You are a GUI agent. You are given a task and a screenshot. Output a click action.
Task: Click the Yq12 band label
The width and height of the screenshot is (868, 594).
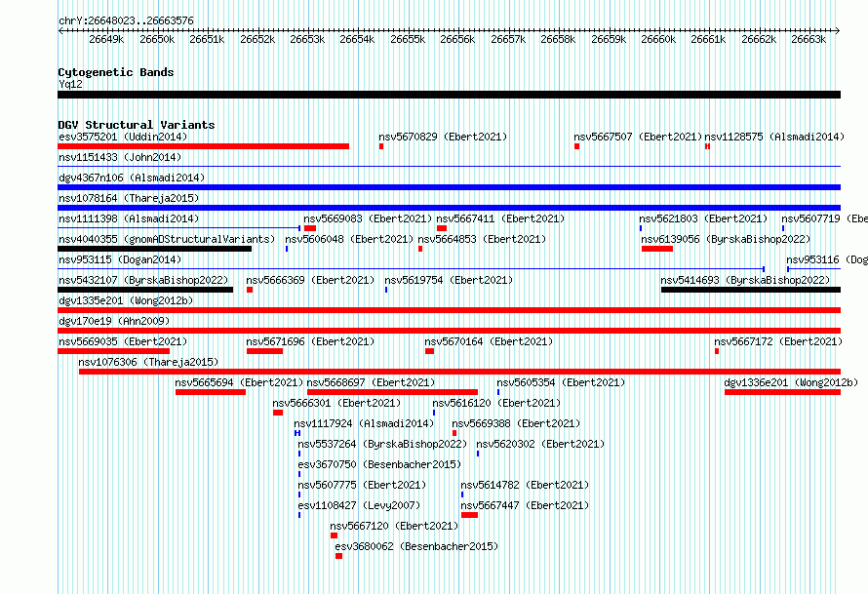coord(70,84)
